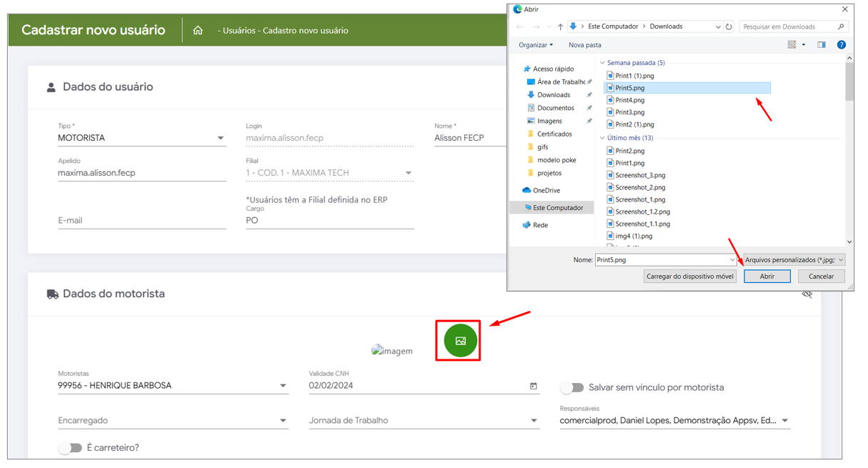Collapse the Semana passada group
The width and height of the screenshot is (868, 468).
tap(603, 63)
